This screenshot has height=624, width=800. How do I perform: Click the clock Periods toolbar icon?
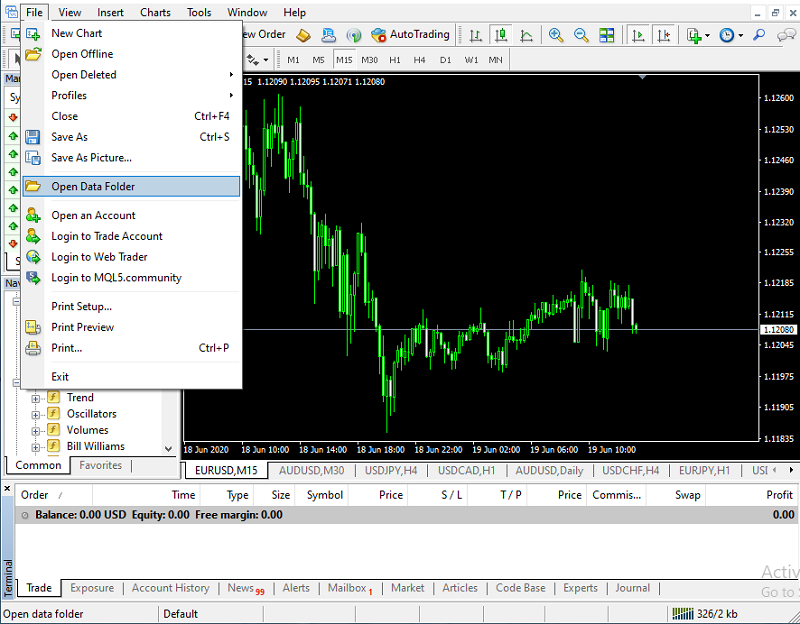click(x=727, y=35)
